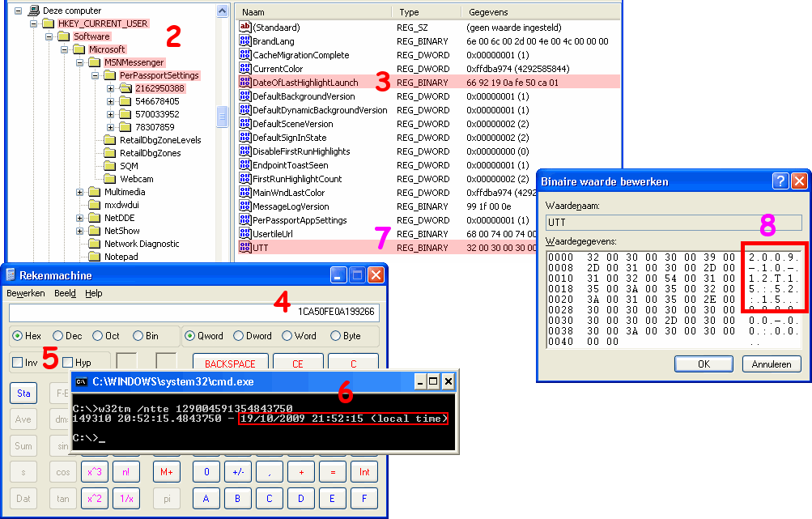812x519 pixels.
Task: Click the UTT binary value icon
Action: click(x=245, y=248)
